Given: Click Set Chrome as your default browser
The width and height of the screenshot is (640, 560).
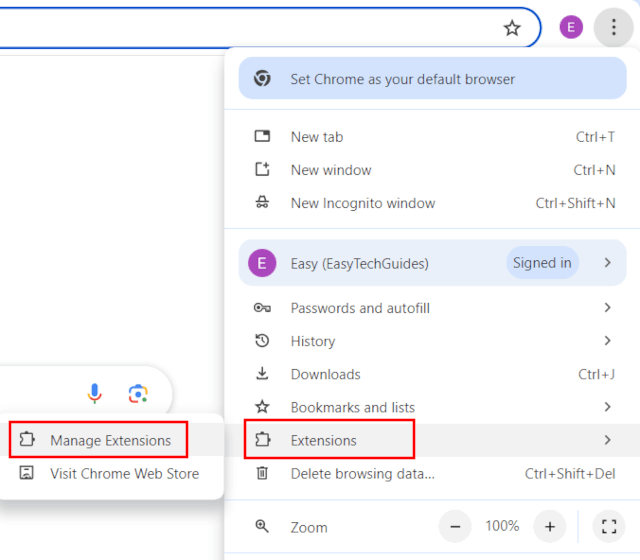Looking at the screenshot, I should [402, 79].
